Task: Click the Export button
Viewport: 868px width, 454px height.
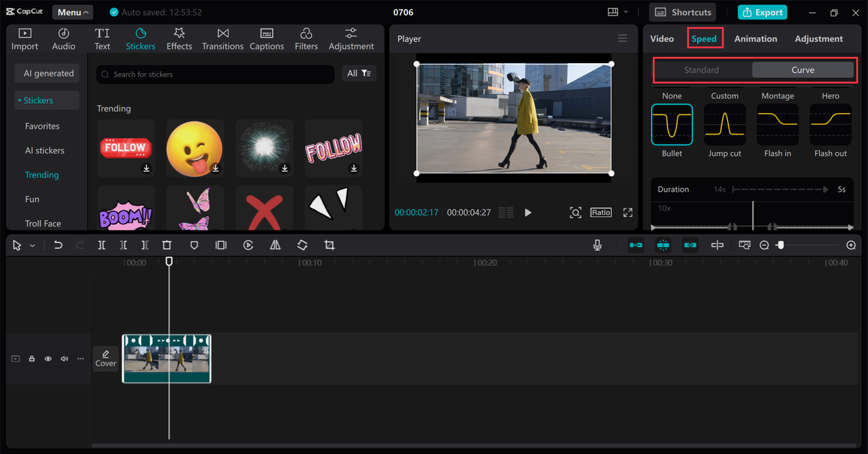Action: coord(762,12)
